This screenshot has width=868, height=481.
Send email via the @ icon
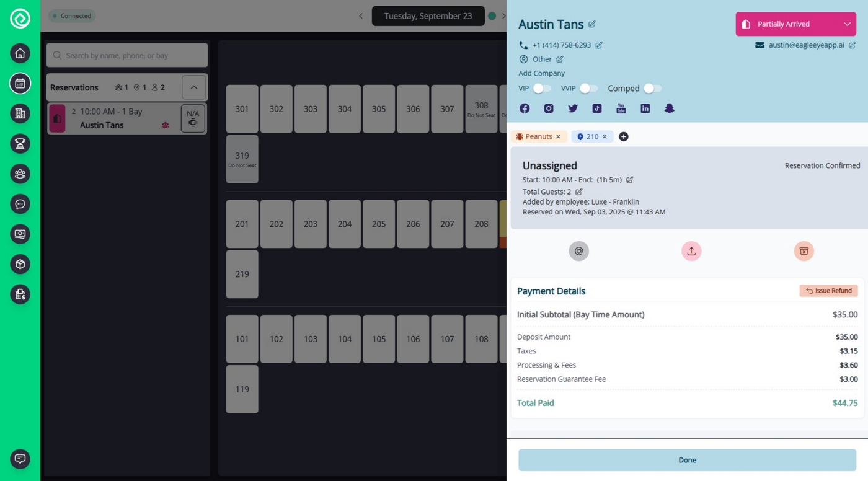pyautogui.click(x=578, y=251)
